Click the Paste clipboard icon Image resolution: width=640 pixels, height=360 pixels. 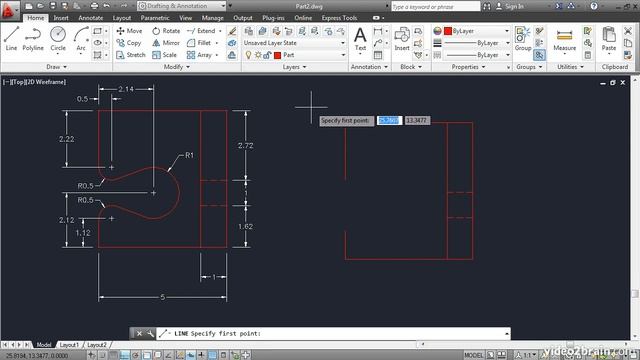pos(609,38)
